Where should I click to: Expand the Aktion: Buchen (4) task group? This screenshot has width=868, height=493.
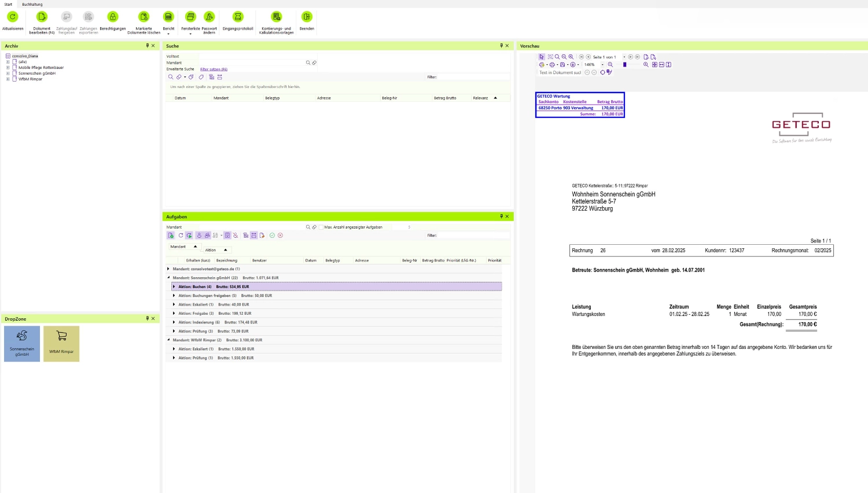(x=174, y=286)
